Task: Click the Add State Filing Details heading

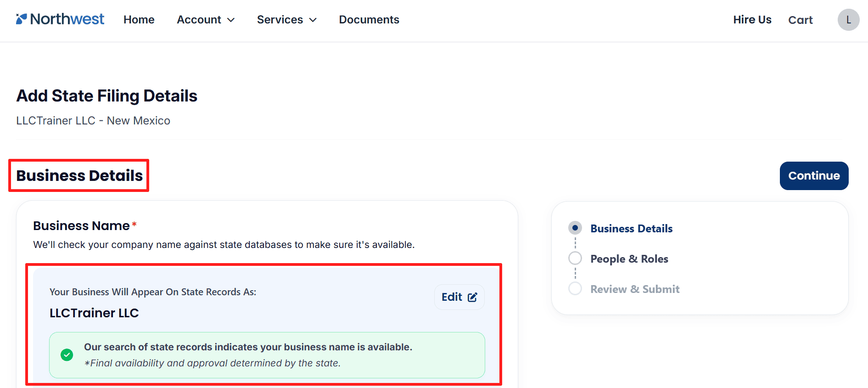Action: tap(106, 96)
